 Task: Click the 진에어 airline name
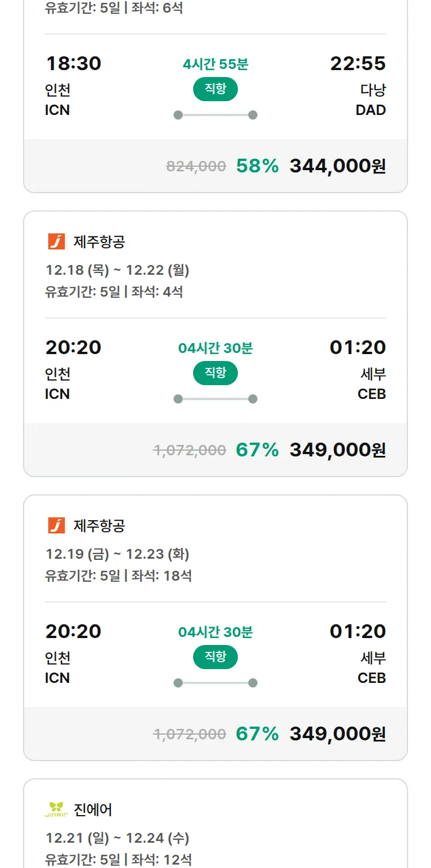pos(93,810)
